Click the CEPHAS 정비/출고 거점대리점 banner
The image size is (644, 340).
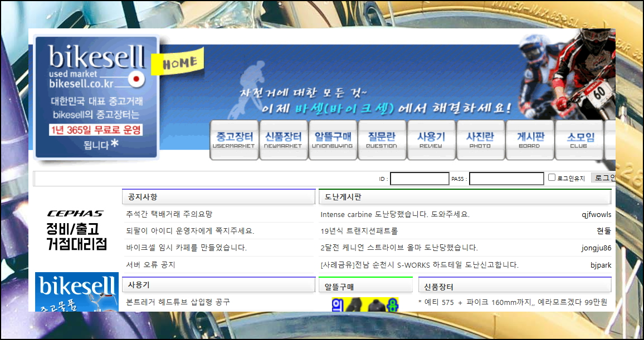[x=76, y=230]
